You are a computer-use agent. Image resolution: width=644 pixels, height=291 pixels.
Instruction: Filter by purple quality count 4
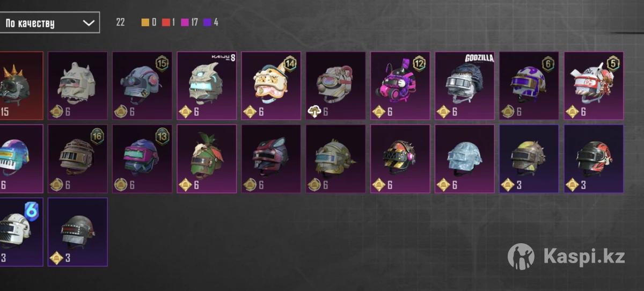coord(211,23)
